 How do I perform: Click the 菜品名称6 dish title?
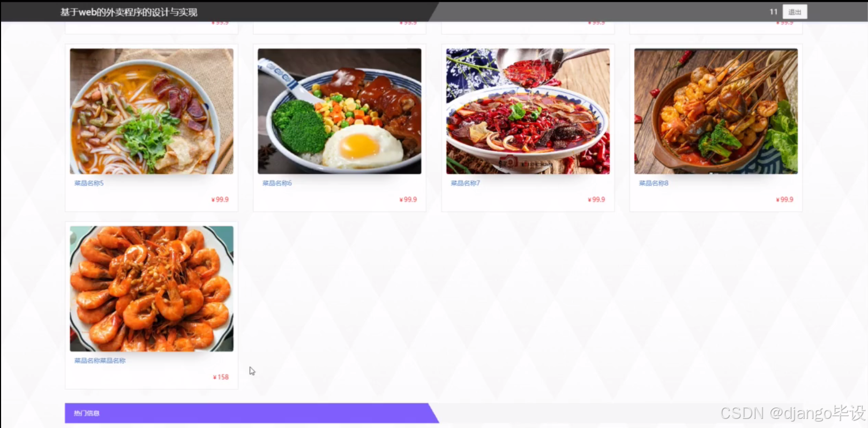[x=277, y=183]
